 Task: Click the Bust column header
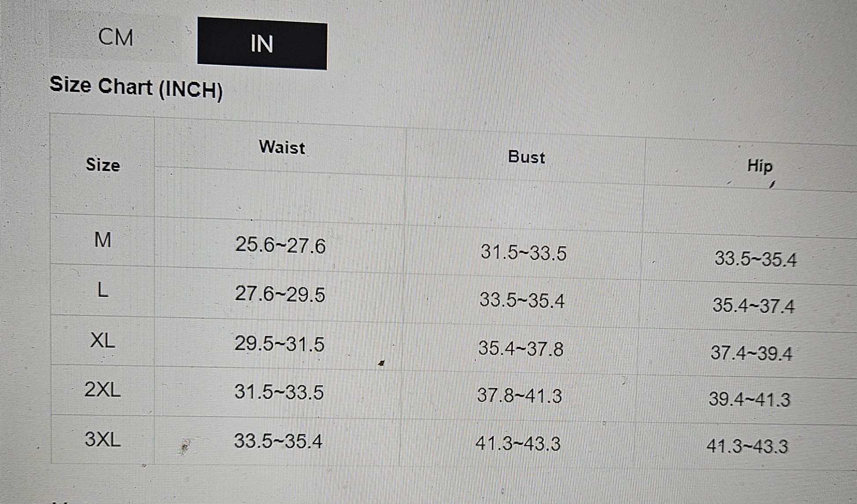(x=526, y=157)
